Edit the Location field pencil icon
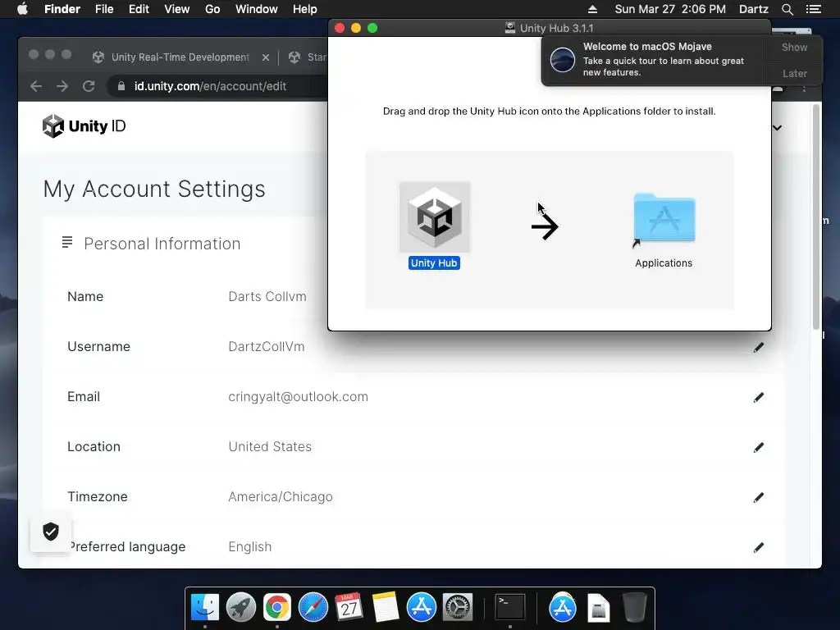The image size is (840, 630). pyautogui.click(x=759, y=447)
